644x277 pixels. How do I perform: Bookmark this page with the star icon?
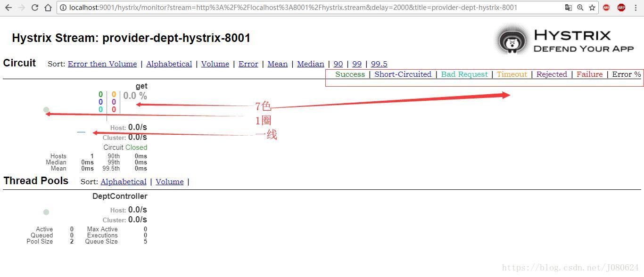[592, 8]
